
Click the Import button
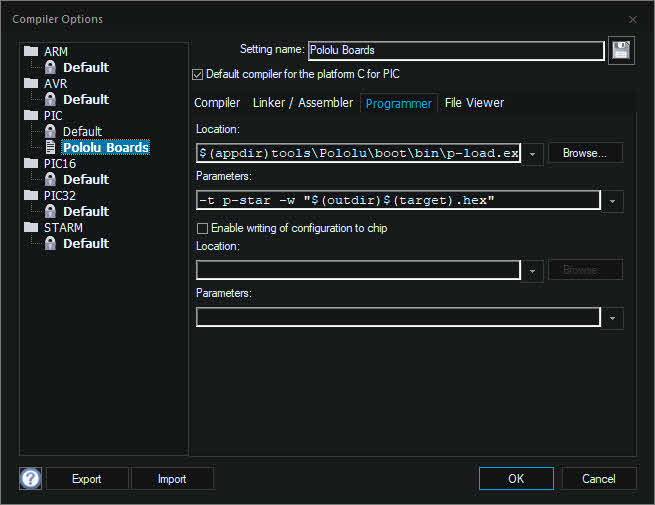point(172,479)
